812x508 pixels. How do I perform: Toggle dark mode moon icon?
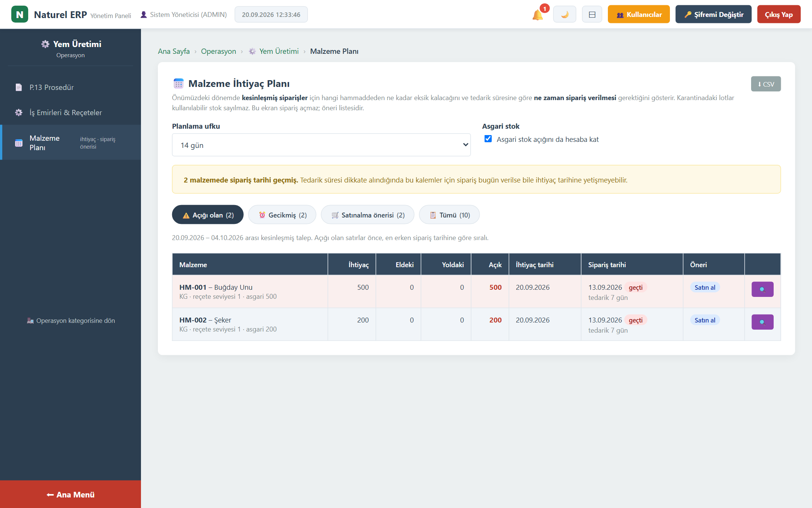pyautogui.click(x=565, y=15)
